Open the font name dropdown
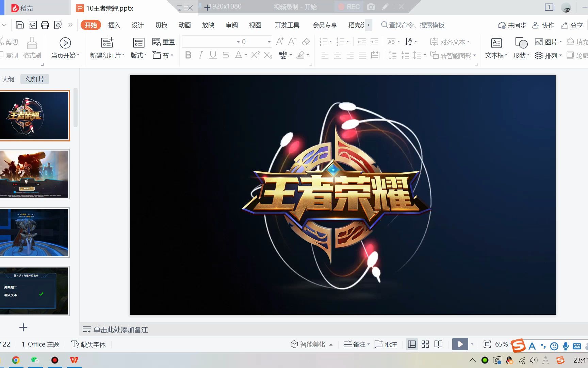Viewport: 588px width, 368px height. click(238, 42)
